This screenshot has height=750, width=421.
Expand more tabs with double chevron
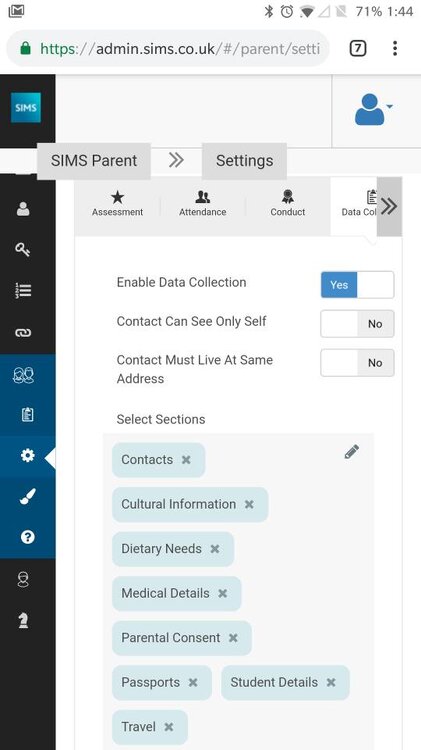tap(389, 207)
